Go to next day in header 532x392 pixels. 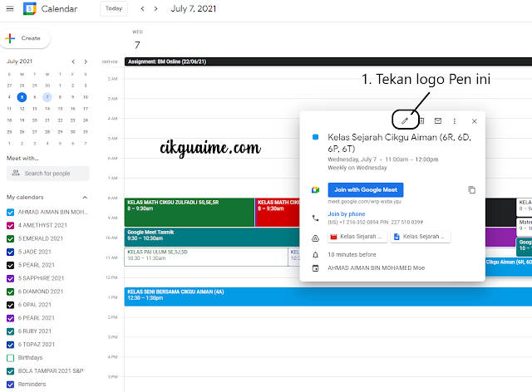click(x=156, y=9)
